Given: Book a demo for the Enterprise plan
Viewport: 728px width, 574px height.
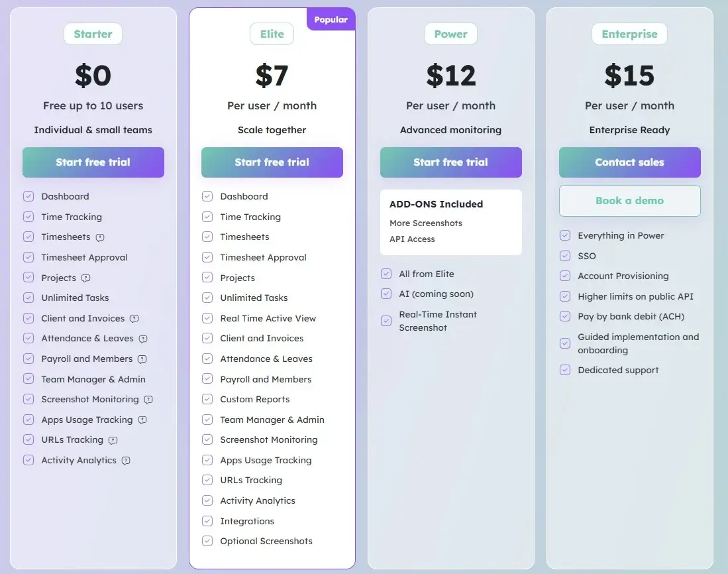Looking at the screenshot, I should [629, 201].
